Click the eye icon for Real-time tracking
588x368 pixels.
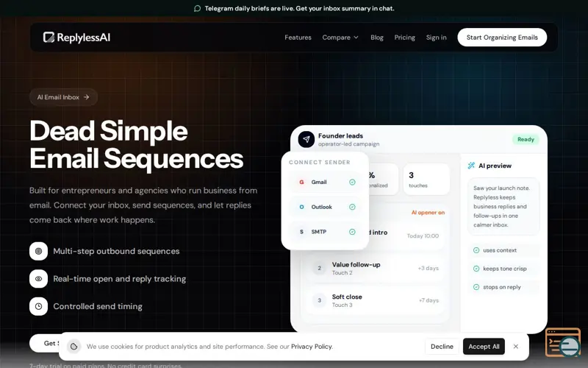(x=39, y=279)
